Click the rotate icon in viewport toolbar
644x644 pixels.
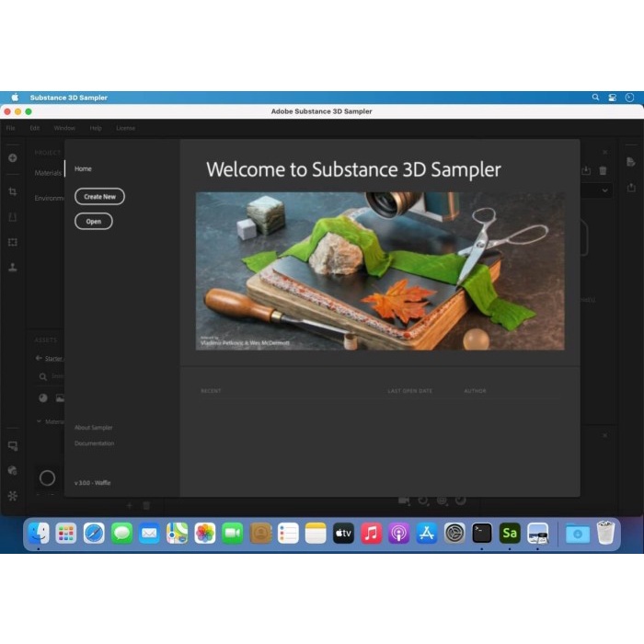423,500
